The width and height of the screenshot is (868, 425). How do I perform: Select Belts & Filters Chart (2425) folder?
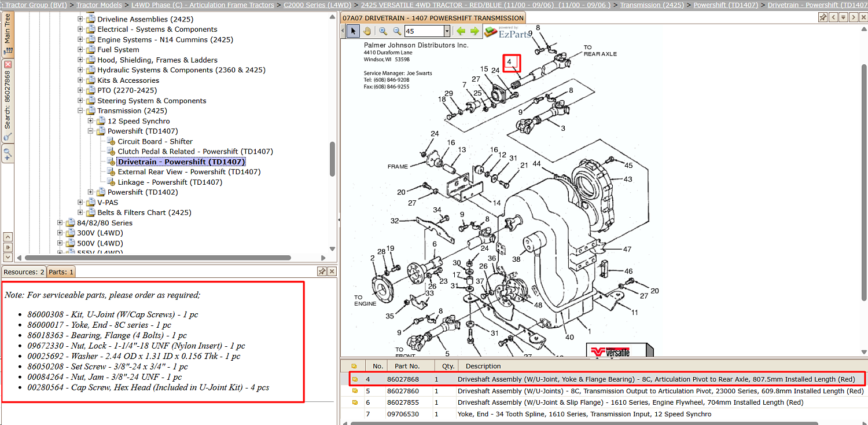144,212
